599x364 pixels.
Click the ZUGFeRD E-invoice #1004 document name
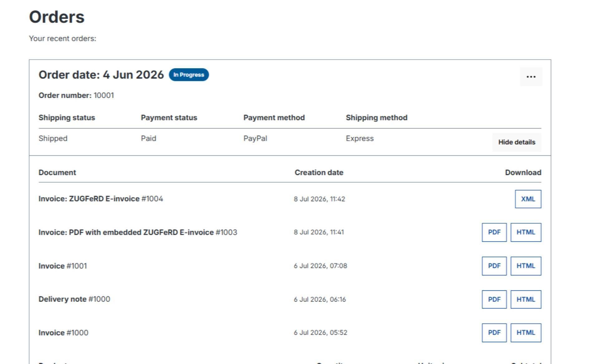pos(100,199)
